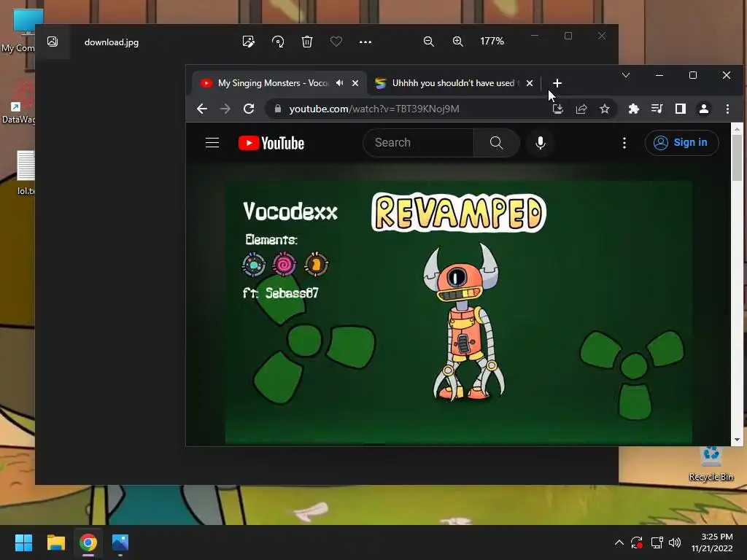The width and height of the screenshot is (747, 560).
Task: Click the scrollbar down arrow in Chrome
Action: pos(737,440)
